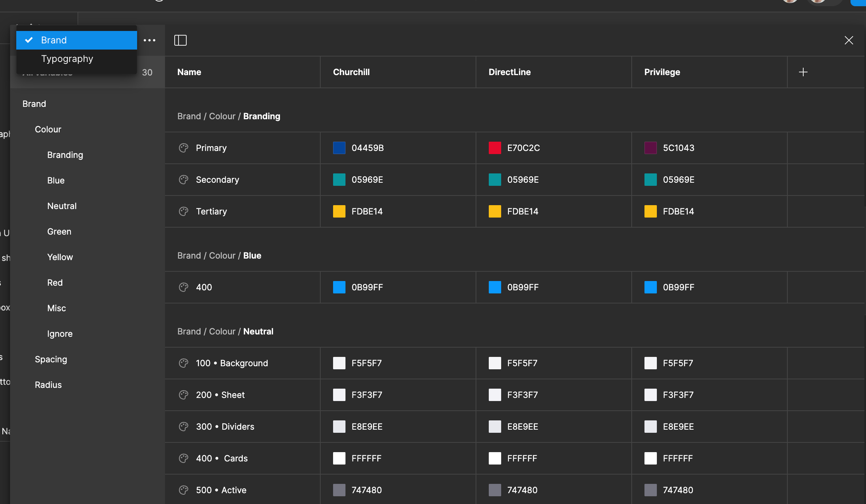
Task: Click Privilege Dividers value E8E9EE
Action: (679, 427)
